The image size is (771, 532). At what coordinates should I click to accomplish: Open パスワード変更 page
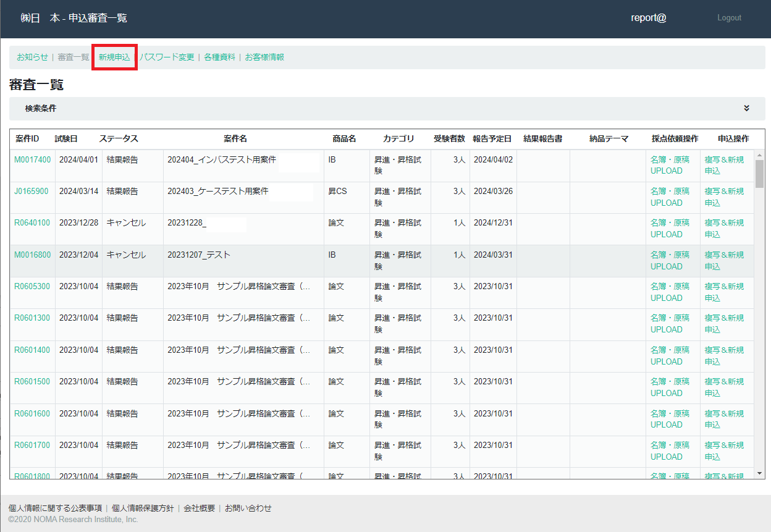tap(167, 57)
